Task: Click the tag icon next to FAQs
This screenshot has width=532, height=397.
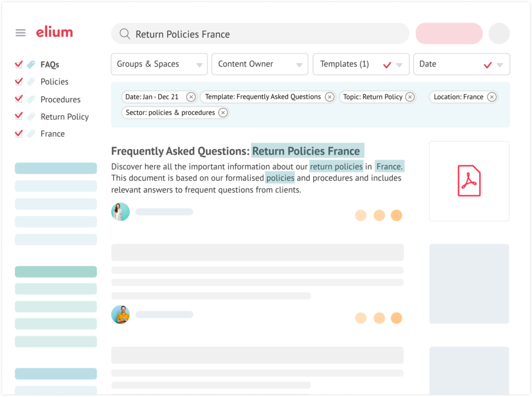Action: click(31, 64)
